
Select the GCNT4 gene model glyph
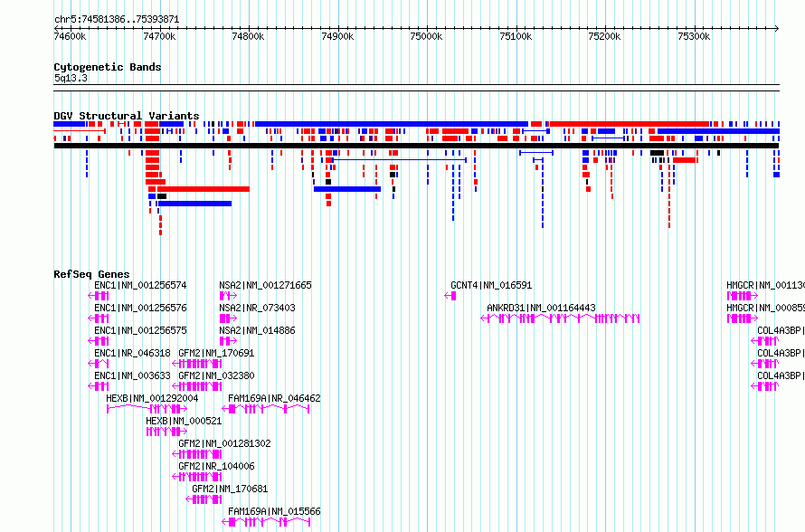pos(450,296)
